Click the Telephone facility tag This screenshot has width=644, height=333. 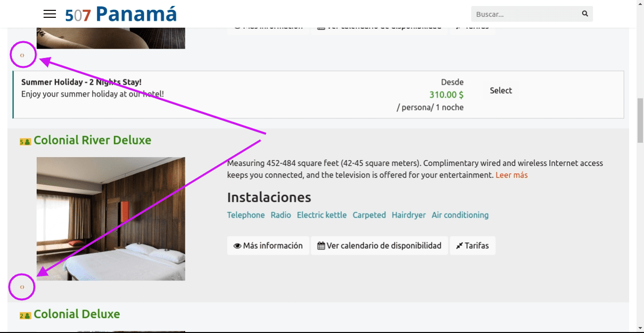pyautogui.click(x=246, y=215)
